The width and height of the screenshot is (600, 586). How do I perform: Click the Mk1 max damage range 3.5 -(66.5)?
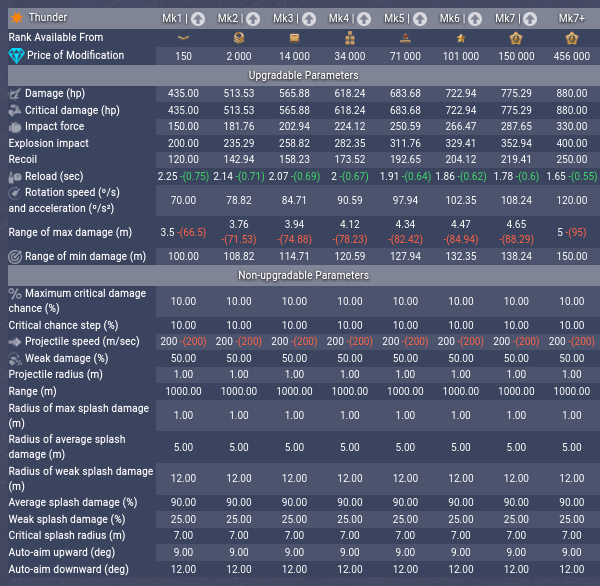coord(183,232)
